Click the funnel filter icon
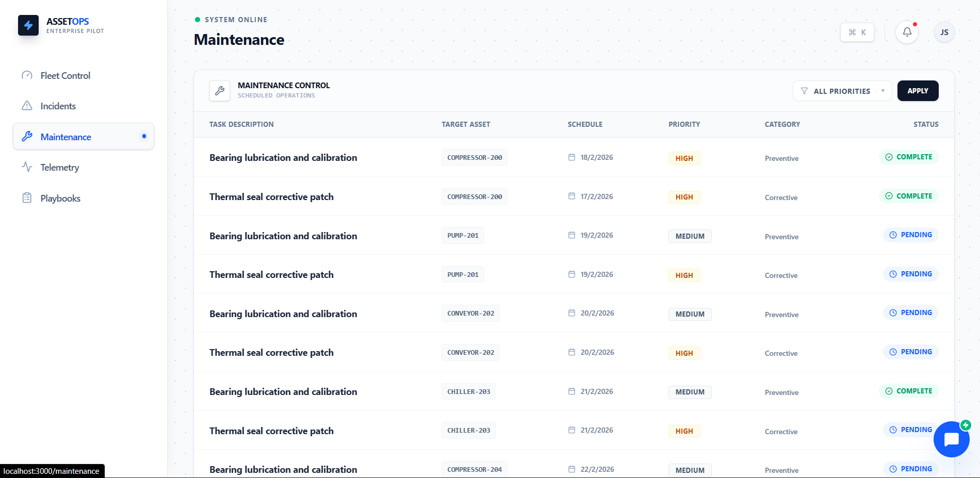 [804, 91]
